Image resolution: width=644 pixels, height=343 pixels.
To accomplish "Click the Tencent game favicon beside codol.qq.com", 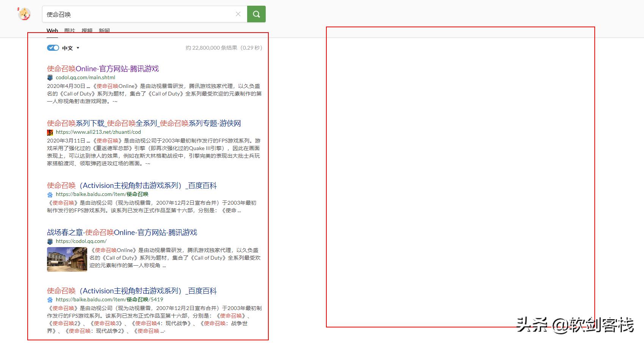I will point(49,78).
